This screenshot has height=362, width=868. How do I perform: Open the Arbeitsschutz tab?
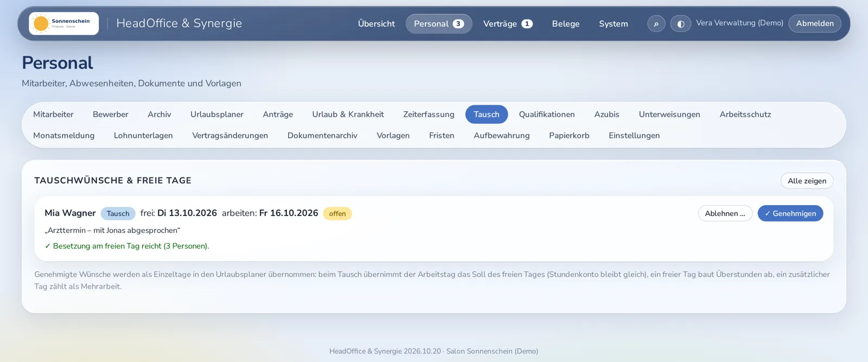[745, 115]
